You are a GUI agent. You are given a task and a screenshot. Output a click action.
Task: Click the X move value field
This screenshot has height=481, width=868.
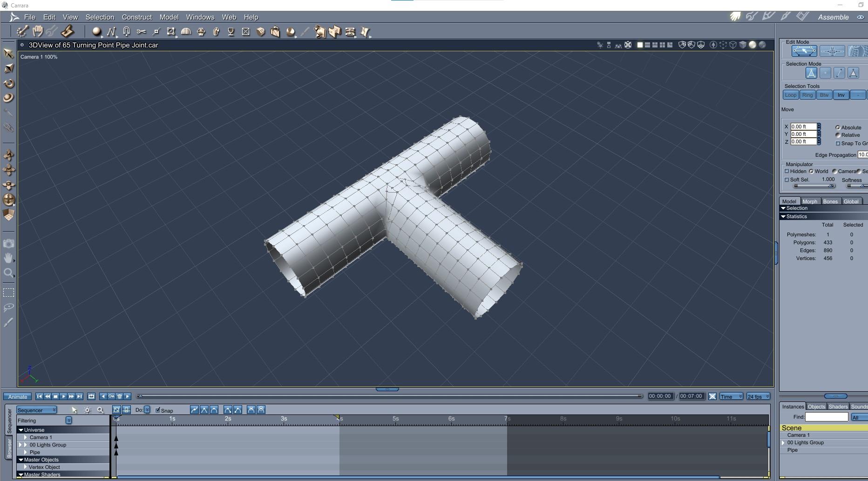804,127
